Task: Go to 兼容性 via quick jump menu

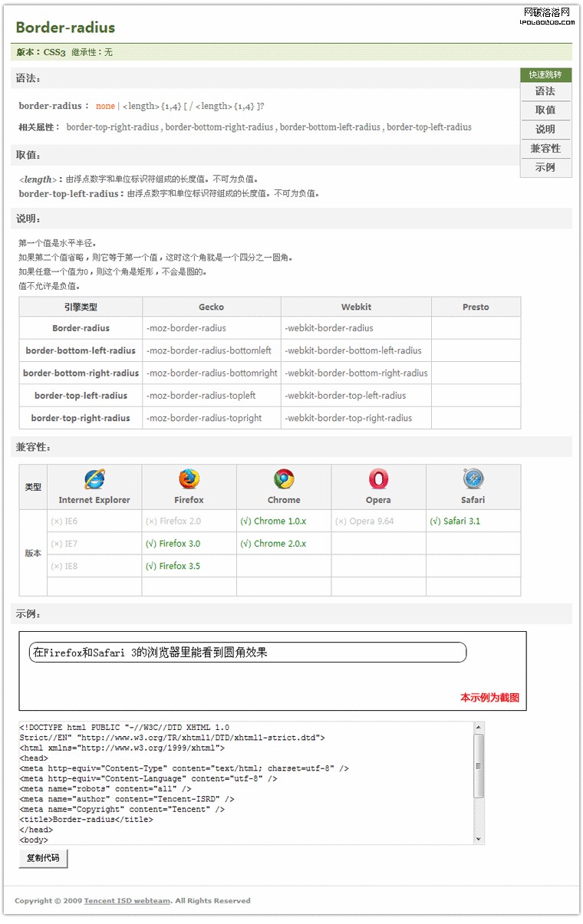Action: pyautogui.click(x=545, y=149)
